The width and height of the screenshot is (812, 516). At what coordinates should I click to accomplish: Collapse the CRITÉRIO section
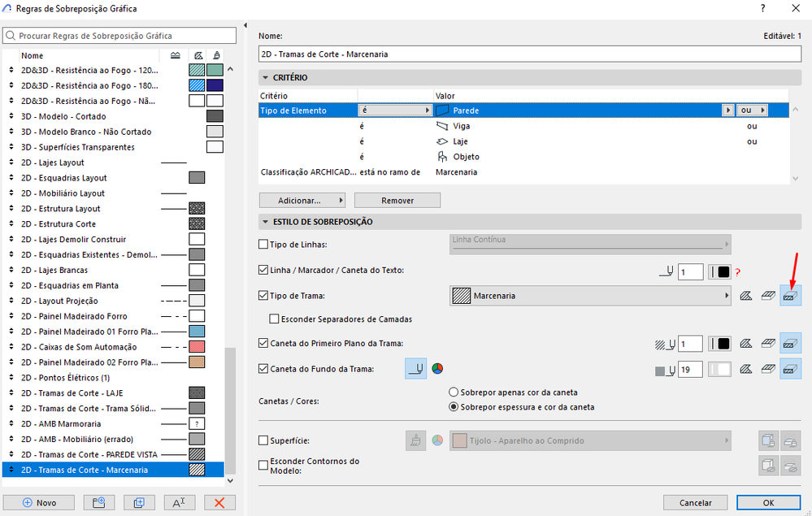click(265, 78)
